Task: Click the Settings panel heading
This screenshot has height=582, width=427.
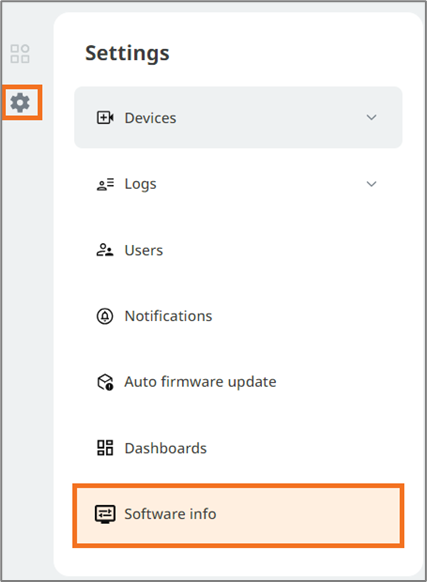Action: (127, 53)
